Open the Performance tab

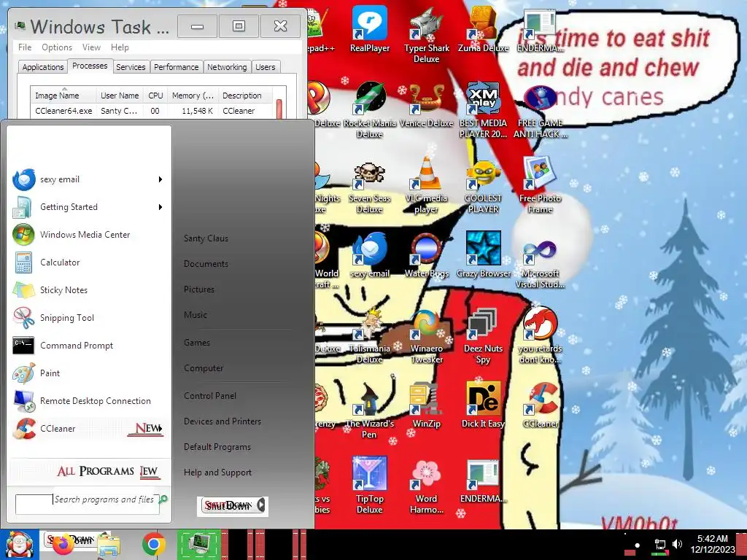coord(177,67)
